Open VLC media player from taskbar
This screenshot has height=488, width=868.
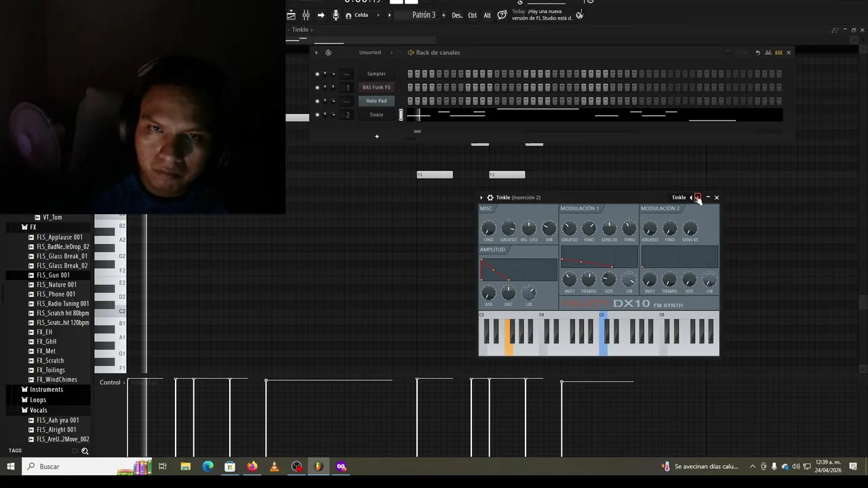tap(274, 466)
